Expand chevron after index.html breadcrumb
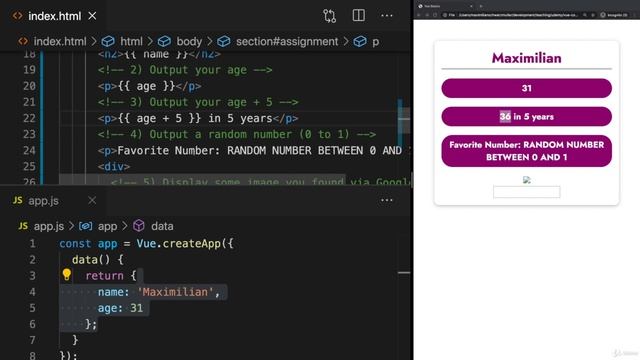640x360 pixels. click(x=94, y=42)
